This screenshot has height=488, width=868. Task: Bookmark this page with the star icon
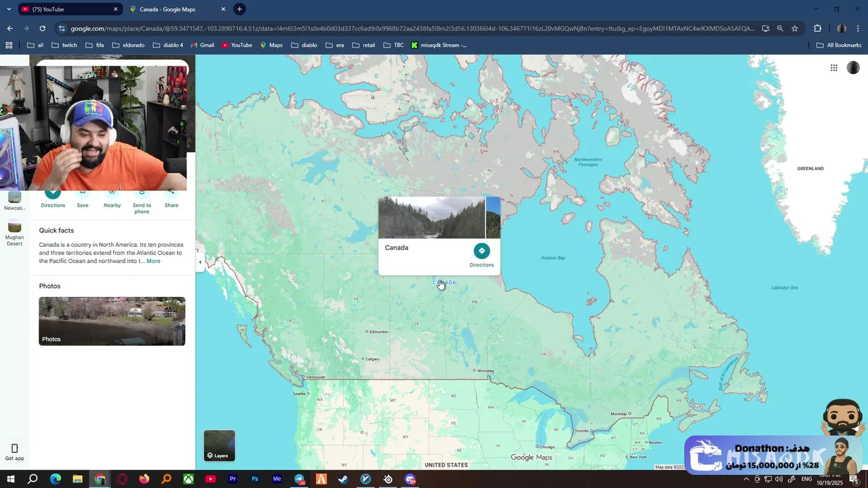(795, 28)
